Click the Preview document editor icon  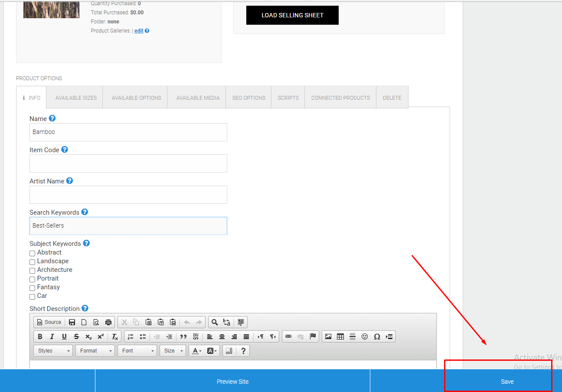coord(96,322)
